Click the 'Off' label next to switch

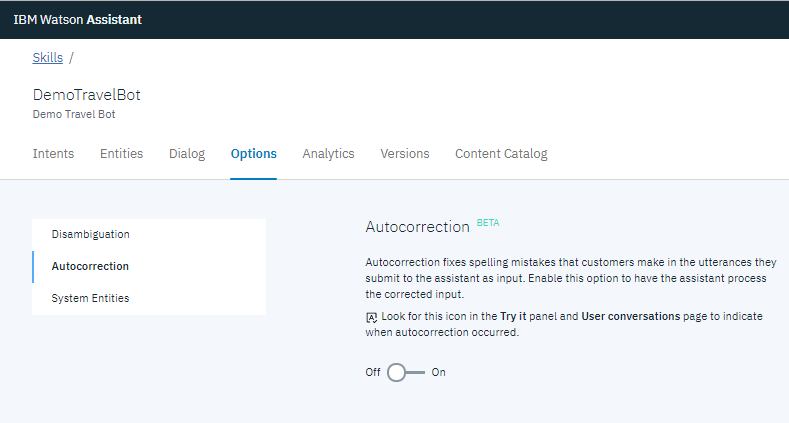tap(373, 372)
